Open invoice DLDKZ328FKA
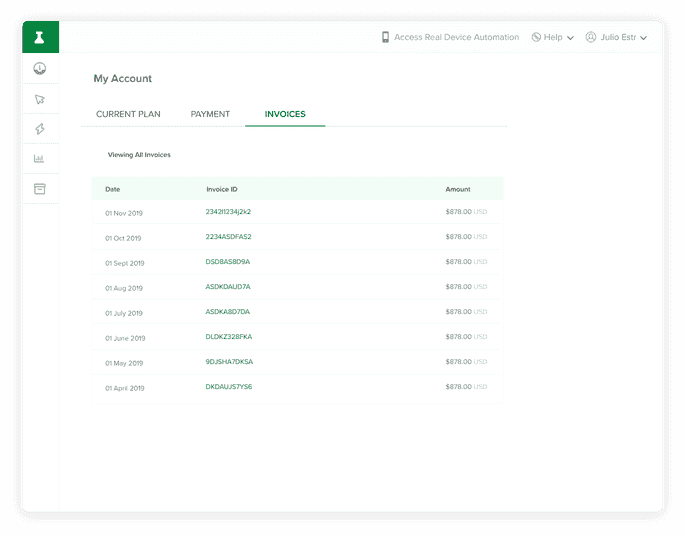Image resolution: width=685 pixels, height=536 pixels. (229, 337)
